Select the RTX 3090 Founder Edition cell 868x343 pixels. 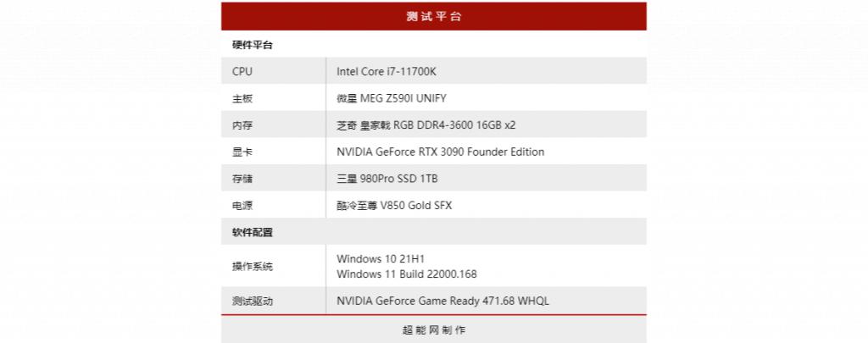coord(440,152)
